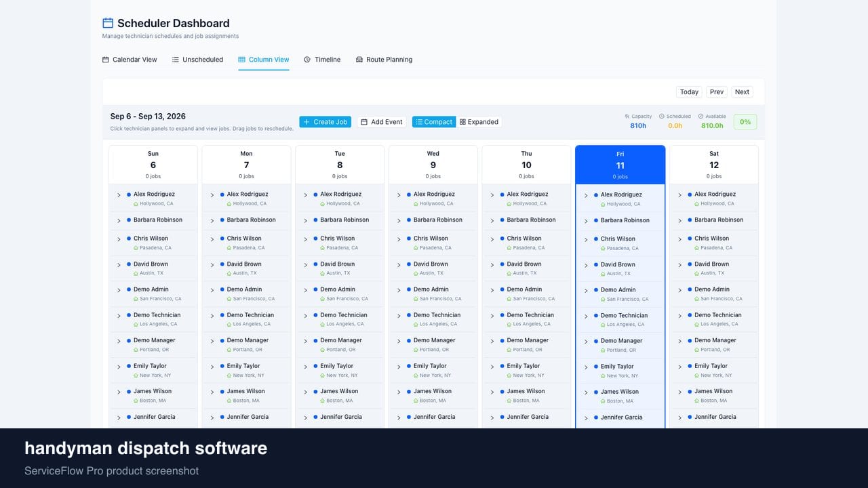Screen dimensions: 868x488
Task: Switch to the Timeline tab
Action: point(322,60)
